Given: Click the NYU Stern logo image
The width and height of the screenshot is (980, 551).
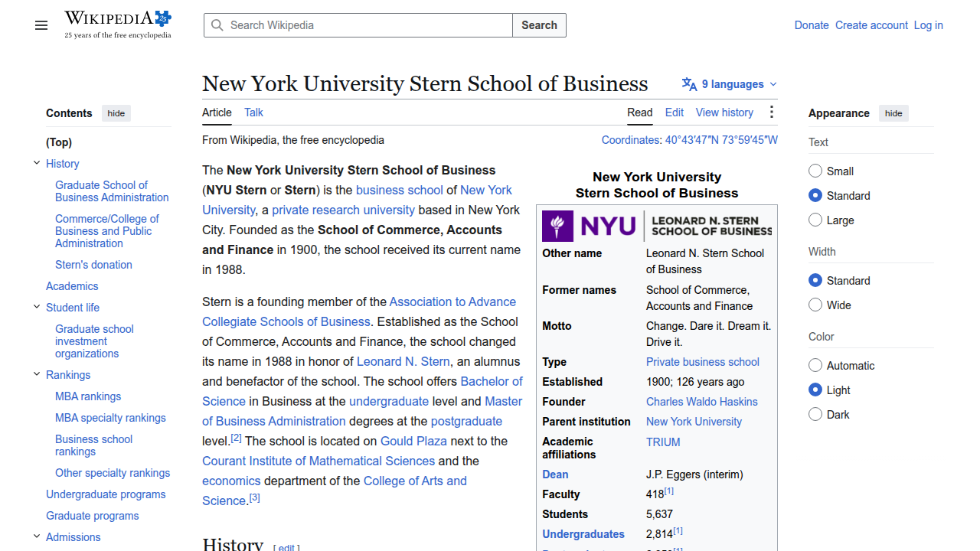Looking at the screenshot, I should pos(657,226).
